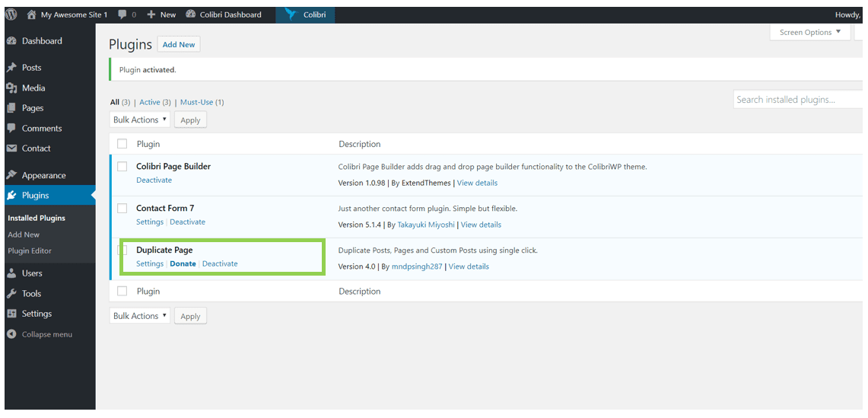
Task: Go to Appearance in the sidebar
Action: [43, 175]
